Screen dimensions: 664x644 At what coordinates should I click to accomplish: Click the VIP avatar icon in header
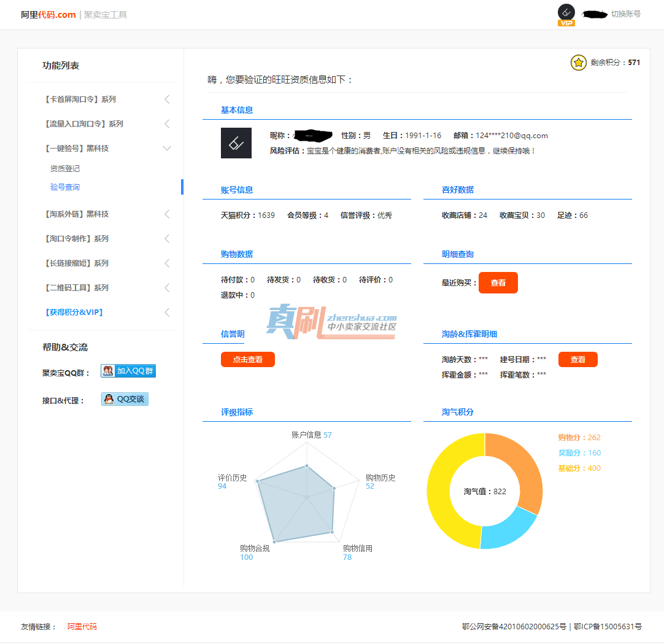566,14
